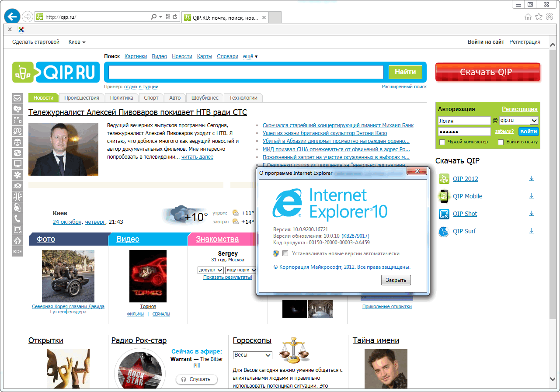The height and width of the screenshot is (392, 560).
Task: Open the Спорт news tab
Action: pos(151,98)
